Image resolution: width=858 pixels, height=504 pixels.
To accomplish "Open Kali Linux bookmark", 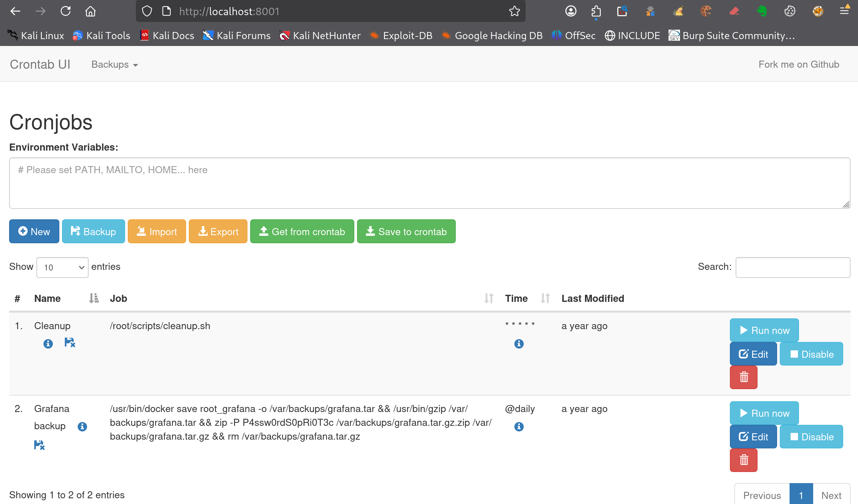I will pyautogui.click(x=36, y=35).
